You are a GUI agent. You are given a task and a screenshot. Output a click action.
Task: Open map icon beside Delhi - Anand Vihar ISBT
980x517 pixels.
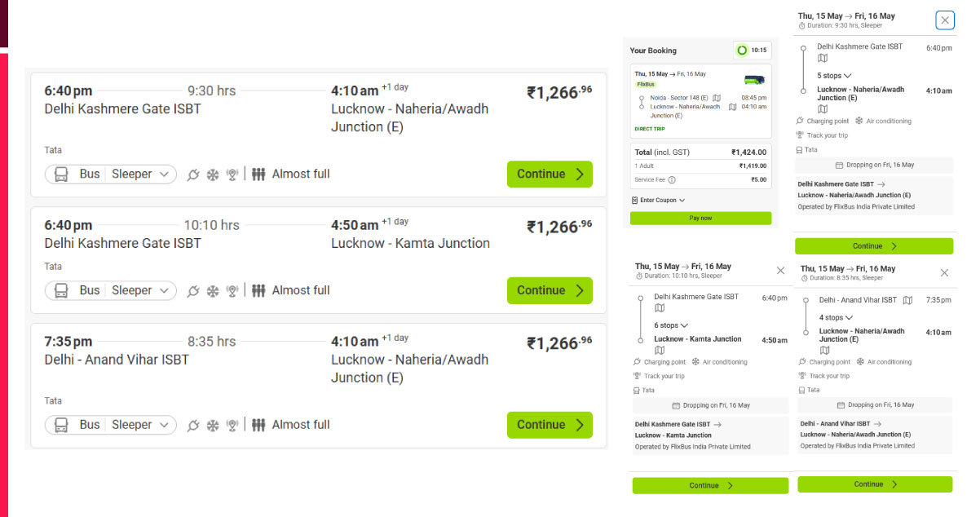tap(907, 300)
